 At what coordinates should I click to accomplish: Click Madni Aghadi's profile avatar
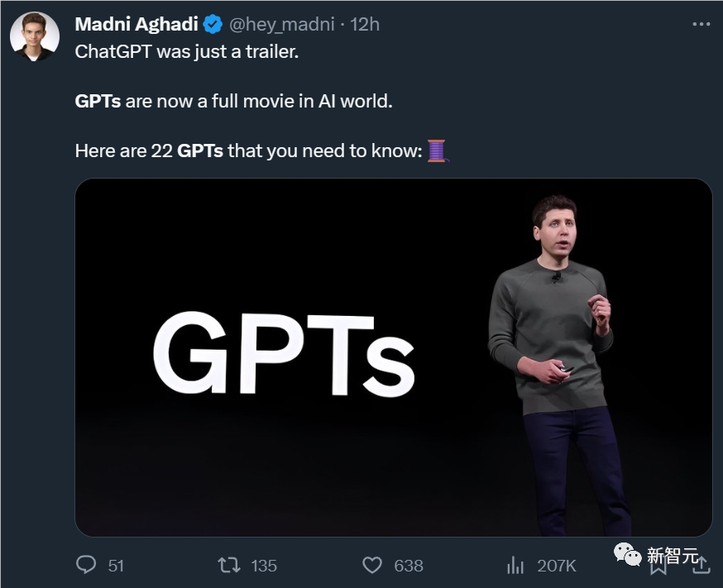click(35, 36)
